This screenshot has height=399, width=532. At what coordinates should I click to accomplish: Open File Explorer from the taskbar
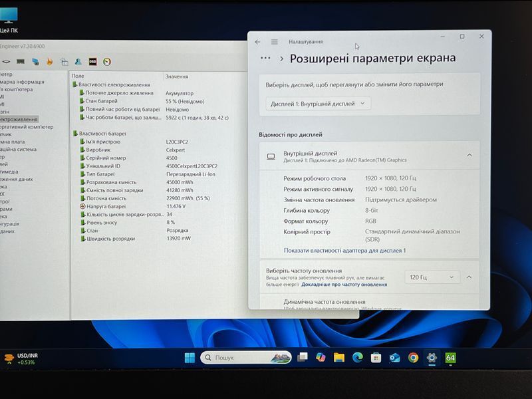pos(339,357)
